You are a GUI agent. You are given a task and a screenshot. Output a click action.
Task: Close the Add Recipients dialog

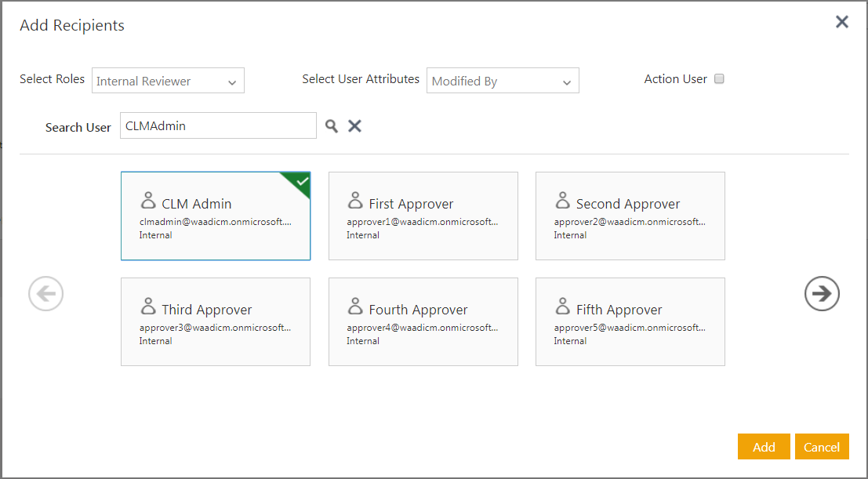[842, 22]
